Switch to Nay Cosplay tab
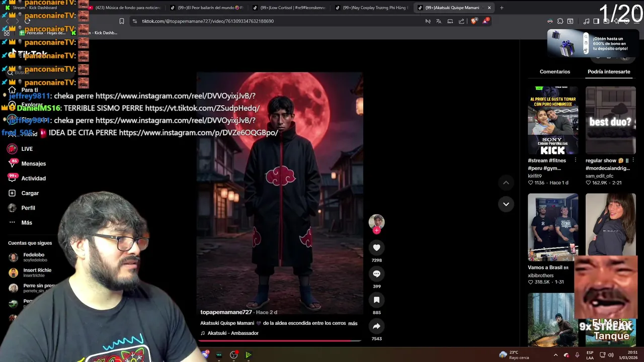The width and height of the screenshot is (644, 362). point(371,8)
